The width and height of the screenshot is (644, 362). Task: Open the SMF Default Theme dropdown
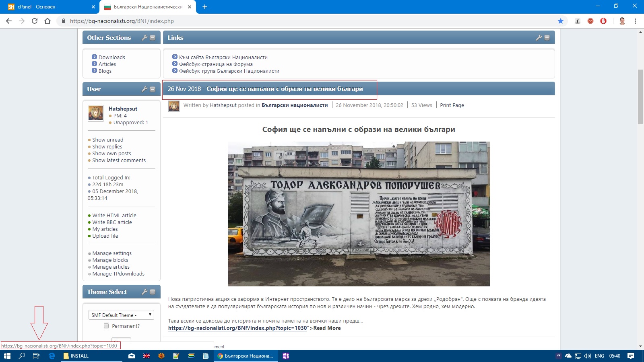point(121,315)
